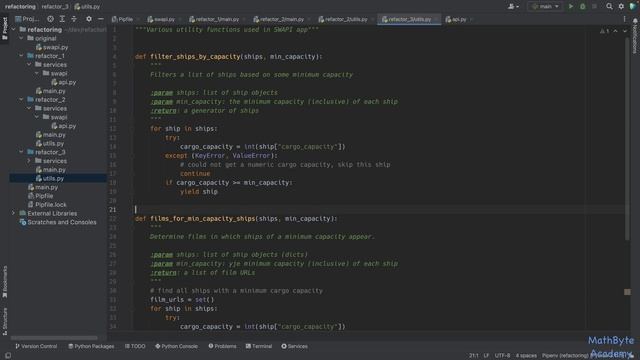Viewport: 640px width, 360px height.
Task: Open the Project tool window stripe button
Action: [x=4, y=28]
